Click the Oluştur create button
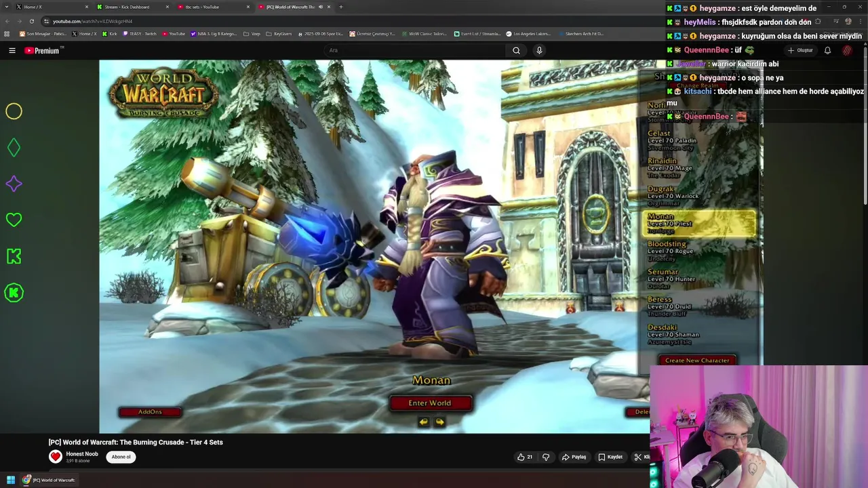The height and width of the screenshot is (488, 868). (x=801, y=50)
